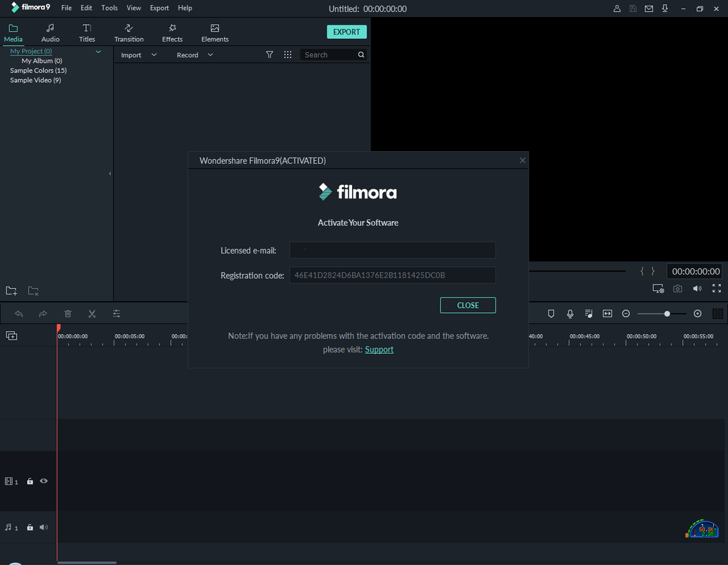Take a snapshot with camera icon

click(x=678, y=289)
